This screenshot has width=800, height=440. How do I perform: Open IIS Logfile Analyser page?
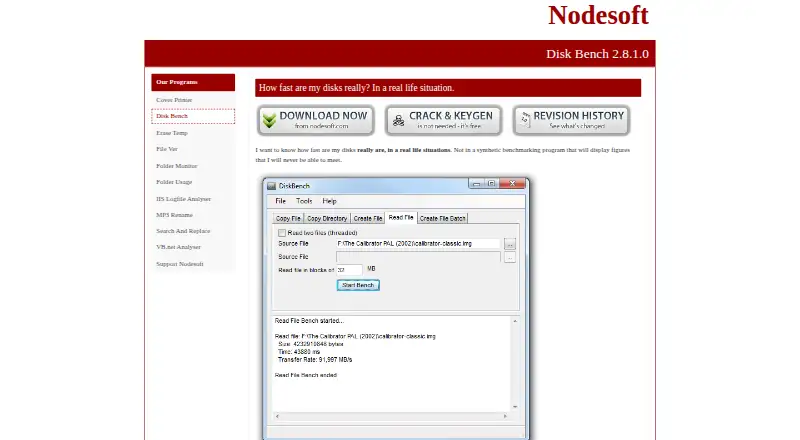pos(183,199)
